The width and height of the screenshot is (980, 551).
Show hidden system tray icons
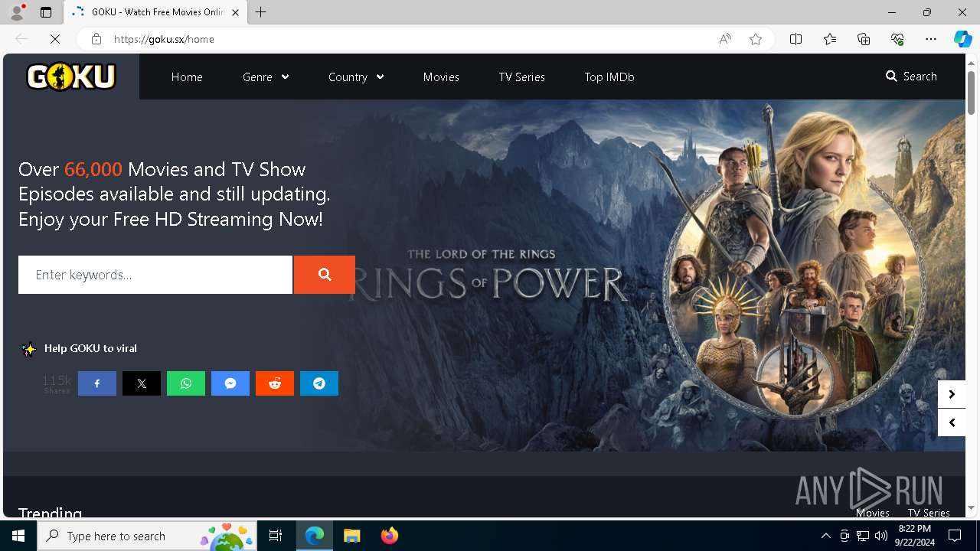tap(825, 536)
